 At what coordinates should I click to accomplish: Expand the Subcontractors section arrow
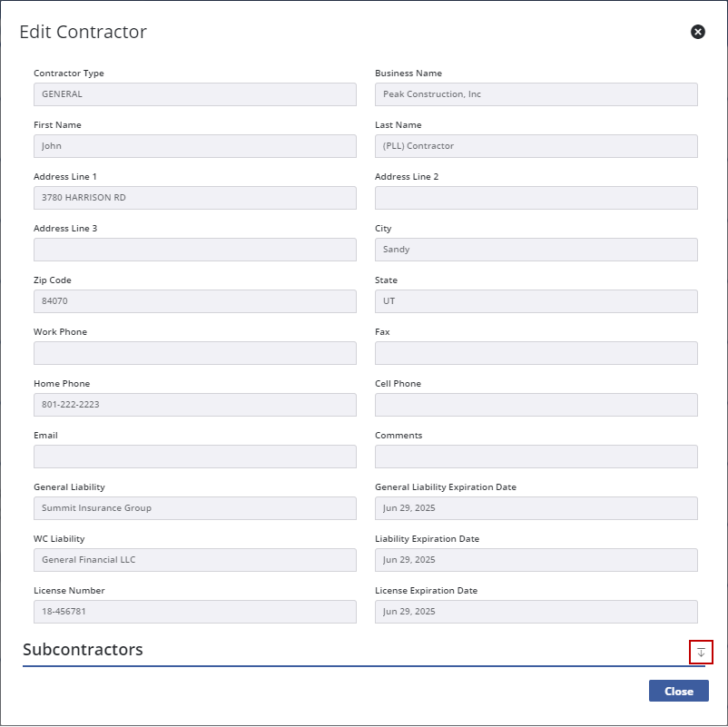pyautogui.click(x=701, y=652)
